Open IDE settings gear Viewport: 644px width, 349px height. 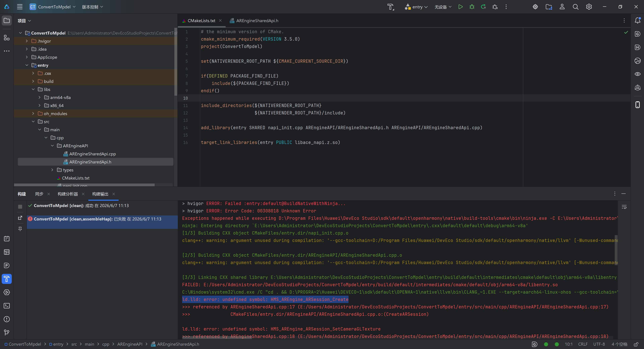click(589, 7)
